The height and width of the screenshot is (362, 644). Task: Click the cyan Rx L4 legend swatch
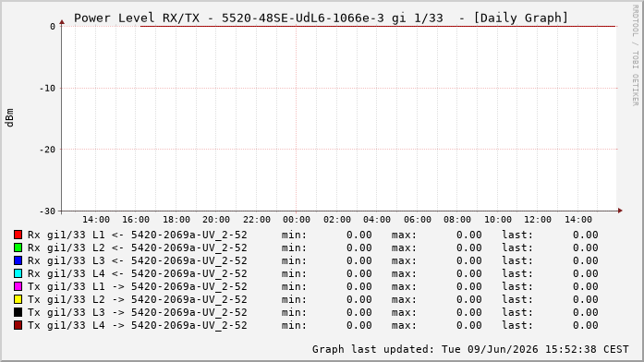pos(18,273)
